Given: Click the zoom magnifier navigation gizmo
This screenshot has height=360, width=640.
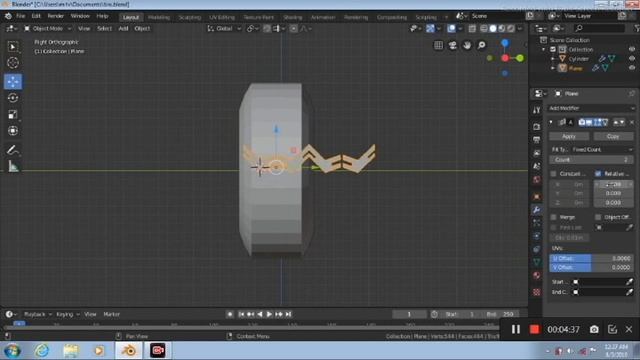Looking at the screenshot, I should coord(482,45).
